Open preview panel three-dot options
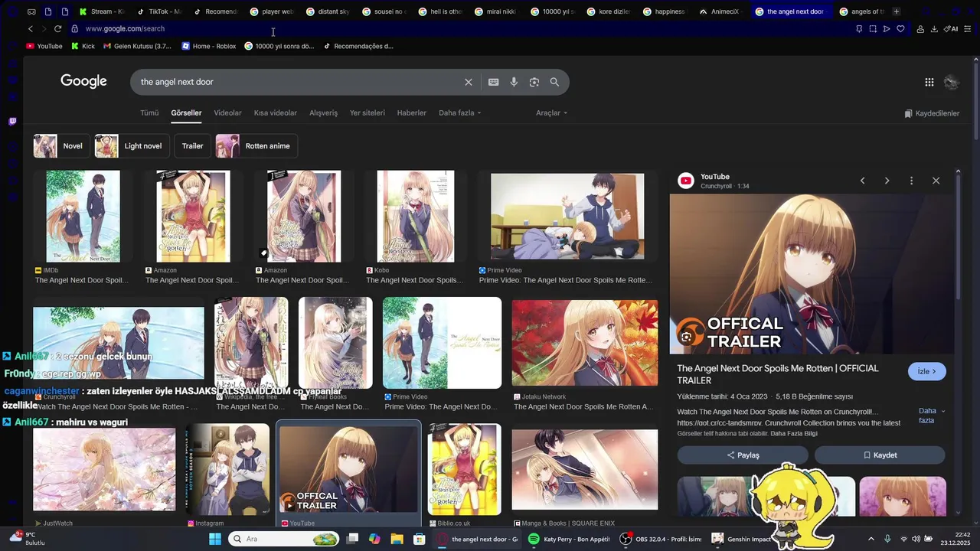Viewport: 980px width, 551px height. [911, 181]
